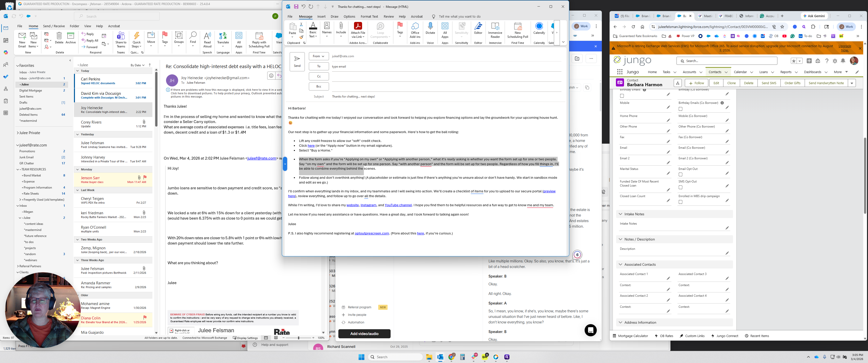Toggle the SMS Opt-Out checkbox
The height and width of the screenshot is (363, 868).
coord(680,187)
